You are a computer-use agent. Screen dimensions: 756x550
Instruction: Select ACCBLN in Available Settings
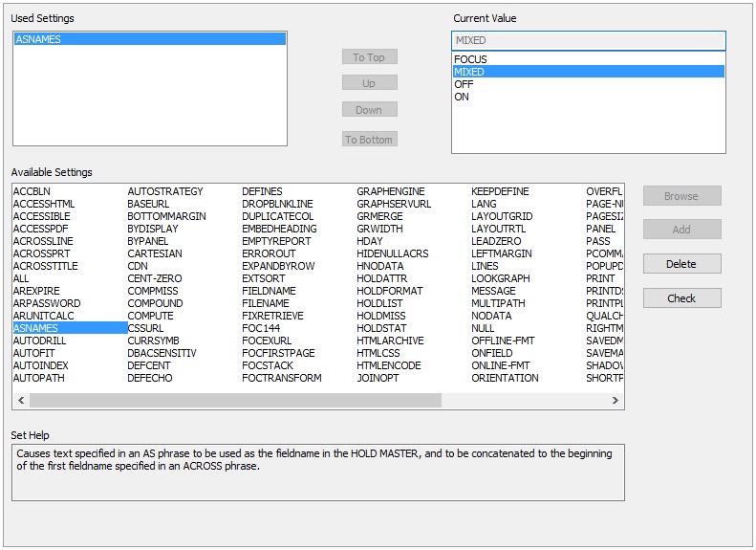[31, 191]
